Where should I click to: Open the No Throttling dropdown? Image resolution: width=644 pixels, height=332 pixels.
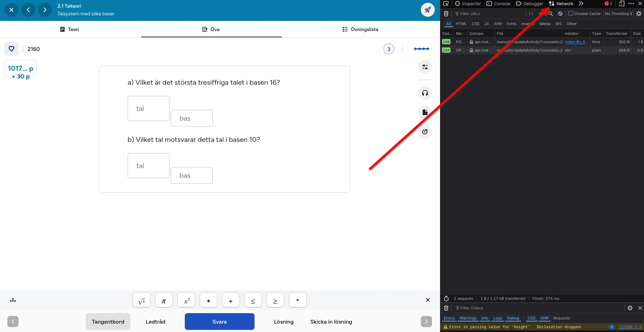pyautogui.click(x=619, y=14)
